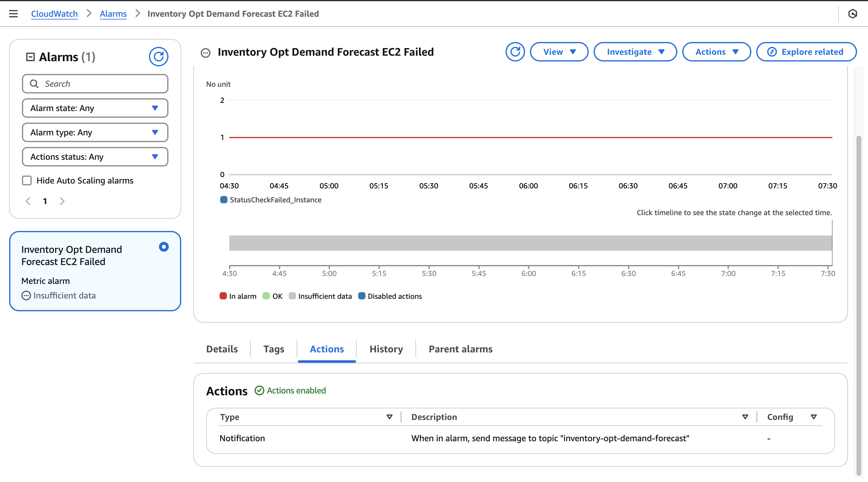868x482 pixels.
Task: Open the Investigate dropdown menu
Action: (635, 52)
